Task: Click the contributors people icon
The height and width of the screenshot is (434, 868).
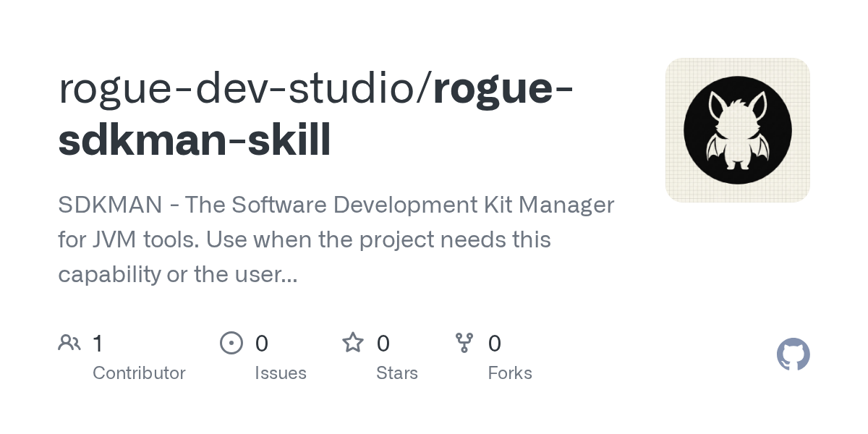Action: click(x=69, y=342)
